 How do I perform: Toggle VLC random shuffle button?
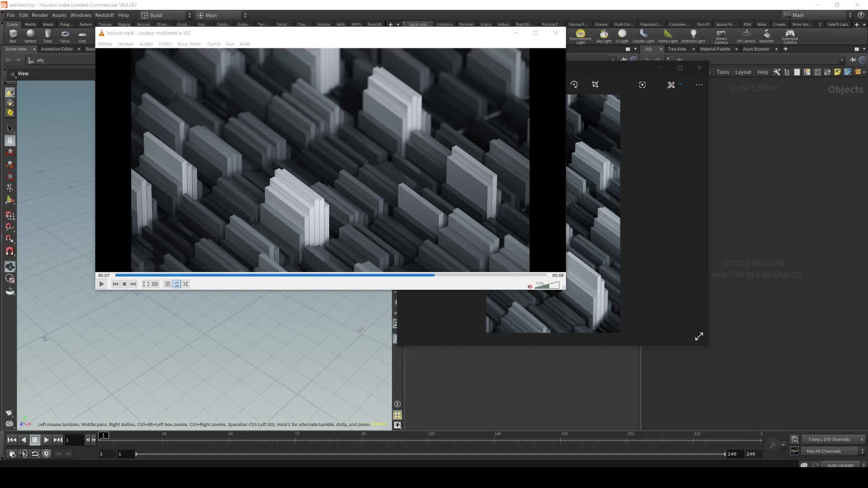(186, 284)
